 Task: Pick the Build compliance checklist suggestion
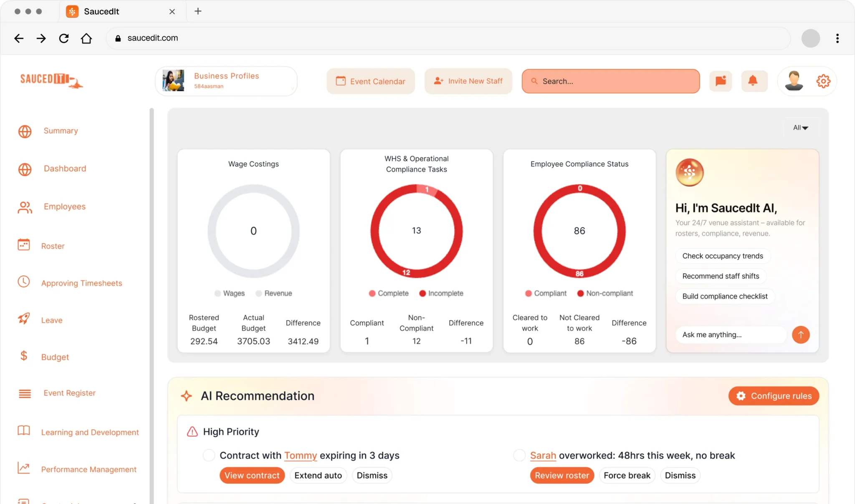[725, 296]
